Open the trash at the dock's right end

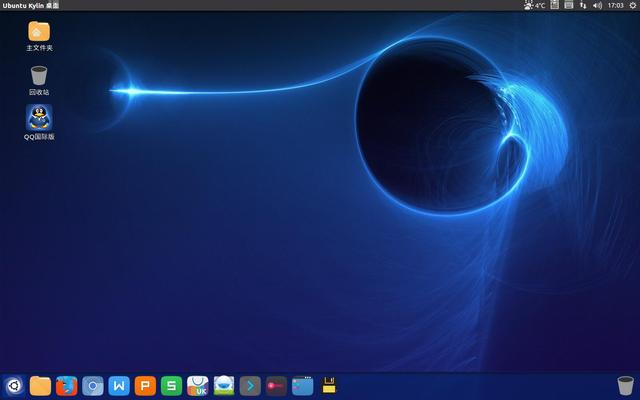click(x=625, y=385)
